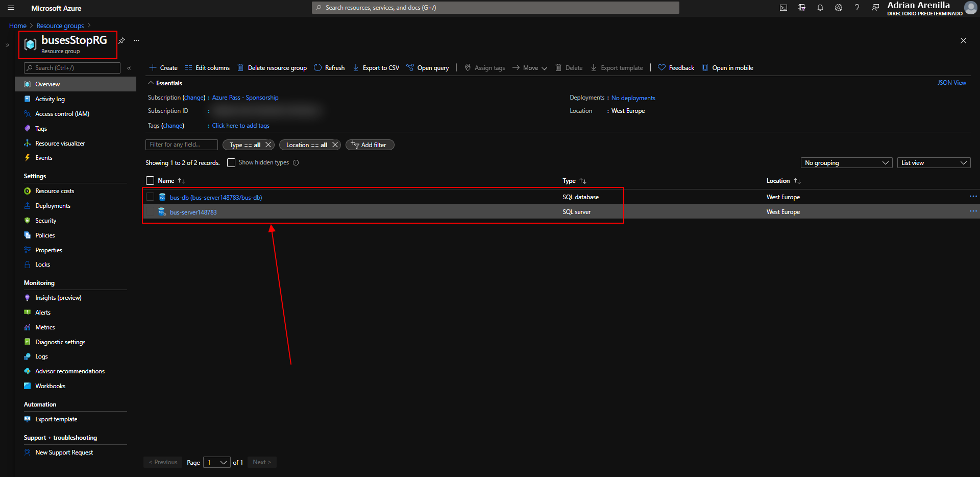Image resolution: width=980 pixels, height=477 pixels.
Task: Sort by Location column arrows
Action: pyautogui.click(x=797, y=181)
